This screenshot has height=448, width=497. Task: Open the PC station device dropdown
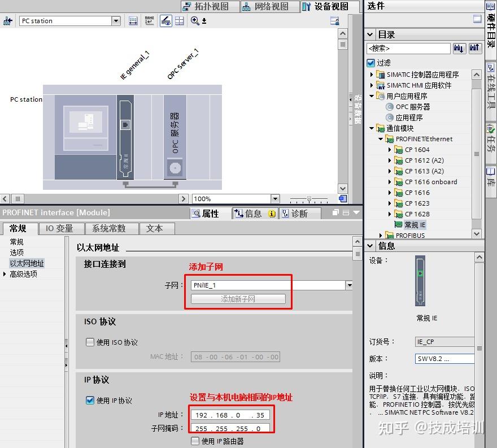[x=116, y=20]
